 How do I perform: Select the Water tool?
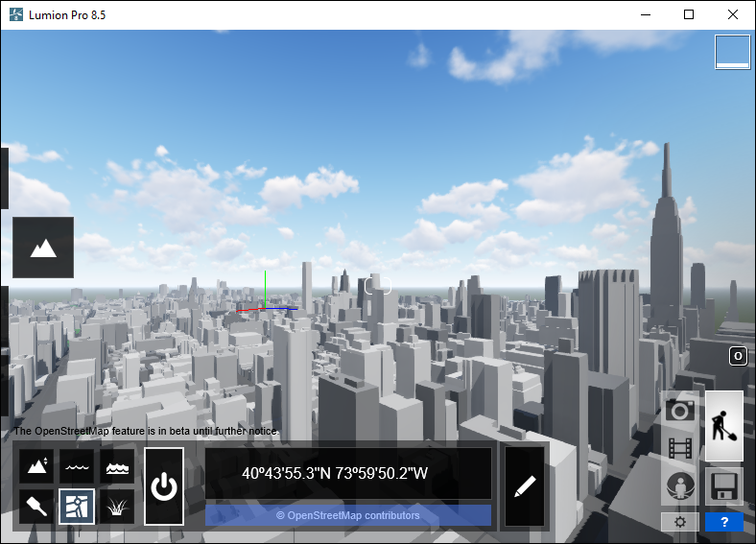pyautogui.click(x=77, y=466)
